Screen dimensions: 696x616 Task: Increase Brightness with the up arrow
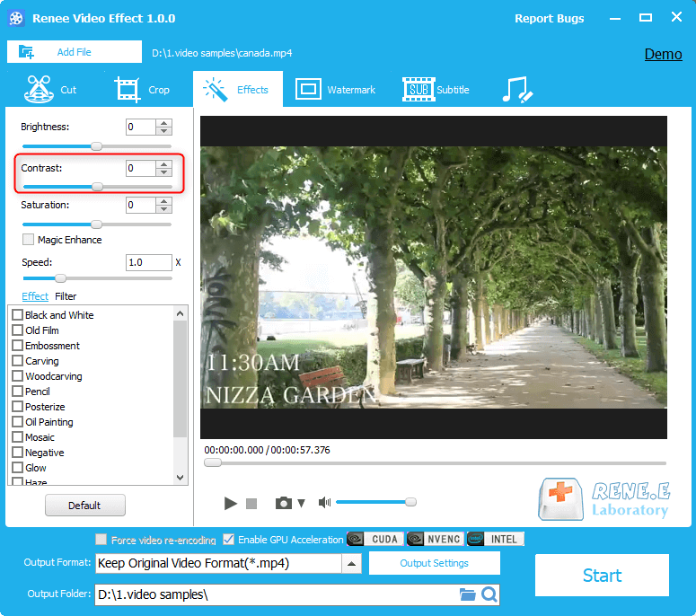[163, 123]
